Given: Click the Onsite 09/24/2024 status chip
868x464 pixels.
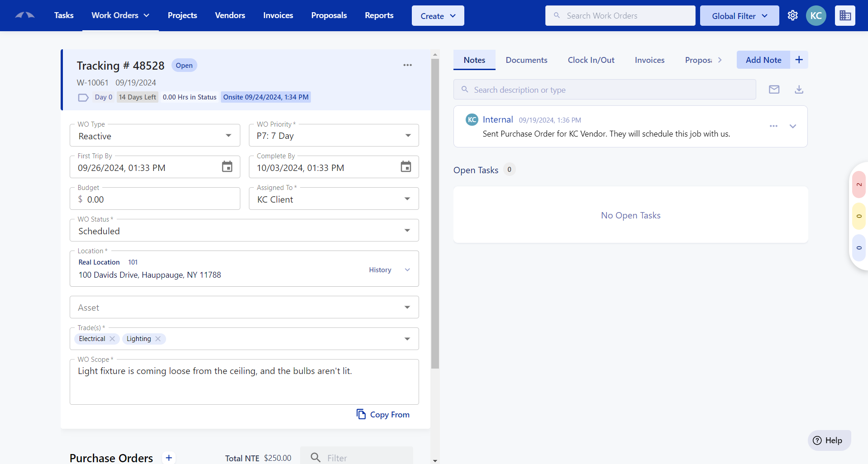Looking at the screenshot, I should coord(266,97).
